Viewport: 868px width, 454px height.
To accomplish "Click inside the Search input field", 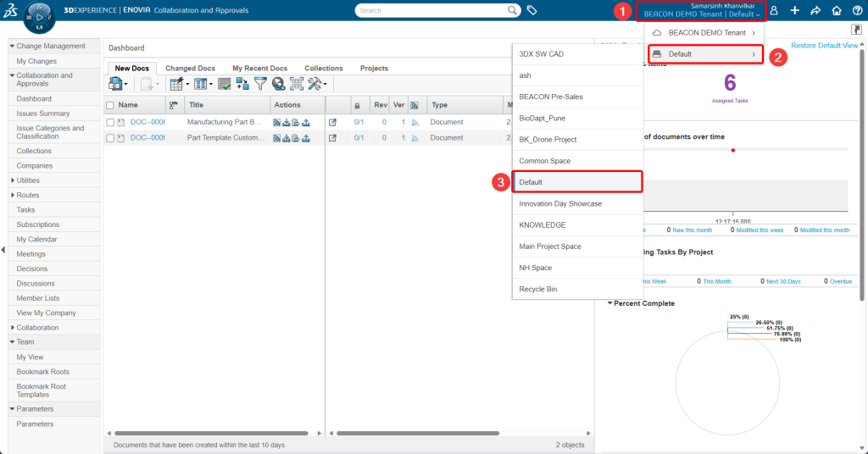I will click(x=431, y=10).
